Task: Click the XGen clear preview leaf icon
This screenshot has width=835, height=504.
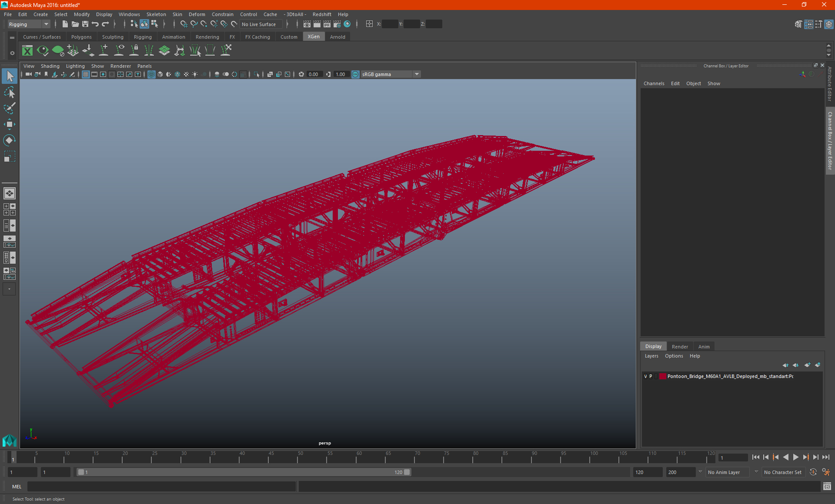Action: pyautogui.click(x=58, y=51)
